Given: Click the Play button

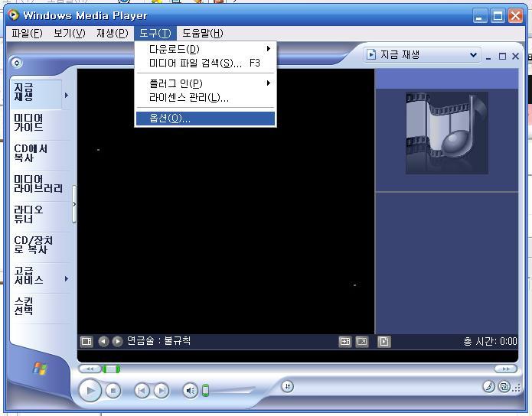Looking at the screenshot, I should pyautogui.click(x=90, y=391).
